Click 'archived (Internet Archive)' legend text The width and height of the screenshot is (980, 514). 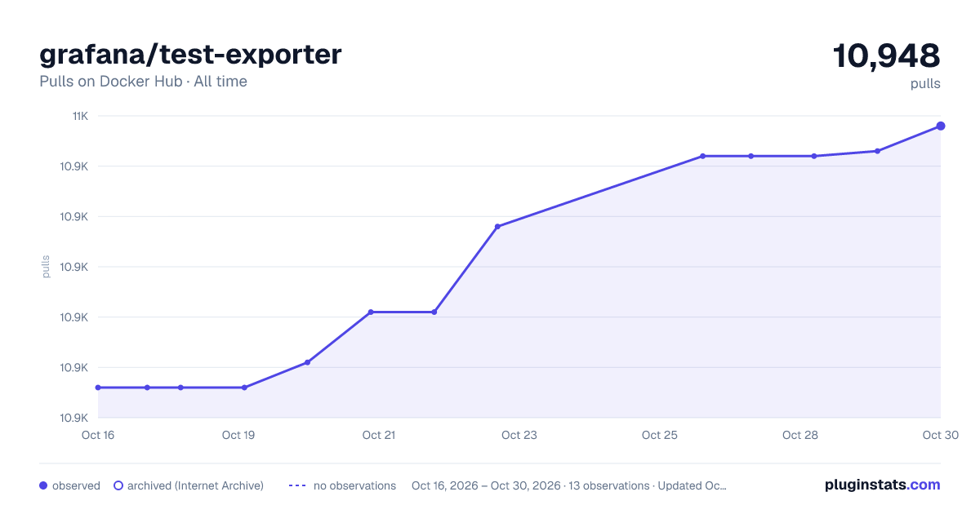[195, 485]
